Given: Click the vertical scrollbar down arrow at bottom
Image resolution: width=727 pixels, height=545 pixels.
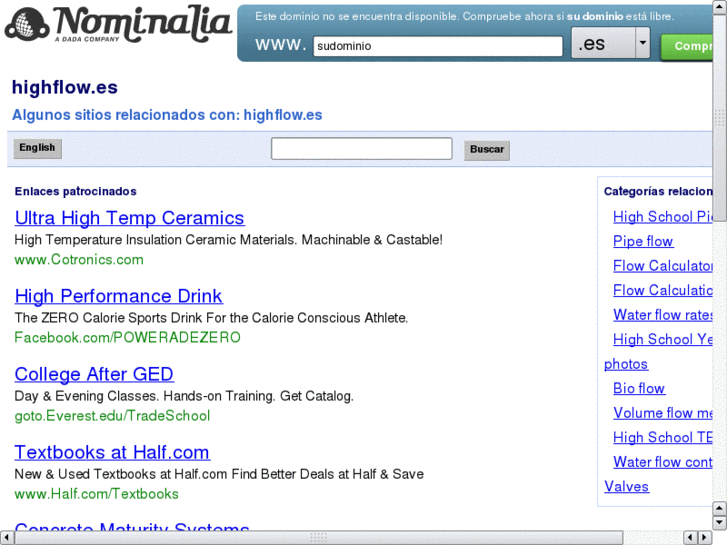Looking at the screenshot, I should tap(719, 522).
